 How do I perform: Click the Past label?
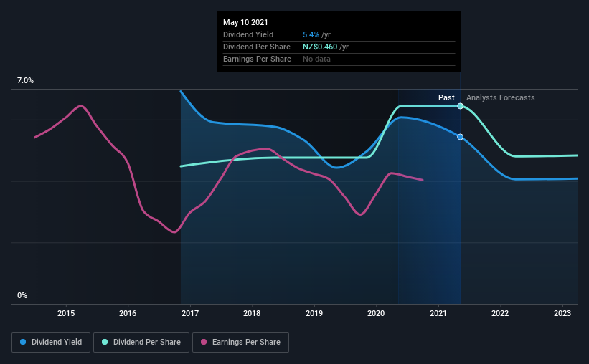pyautogui.click(x=446, y=97)
